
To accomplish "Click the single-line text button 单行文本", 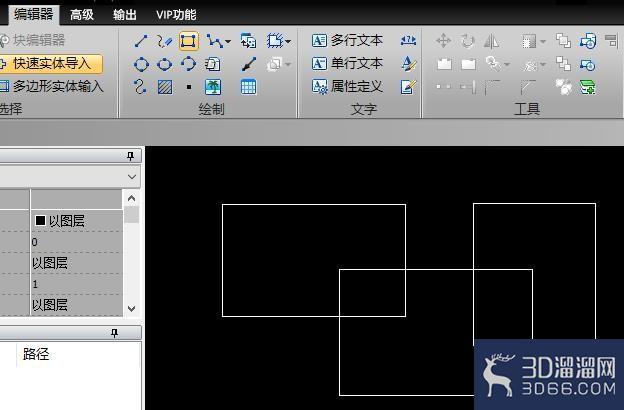I will (x=347, y=63).
